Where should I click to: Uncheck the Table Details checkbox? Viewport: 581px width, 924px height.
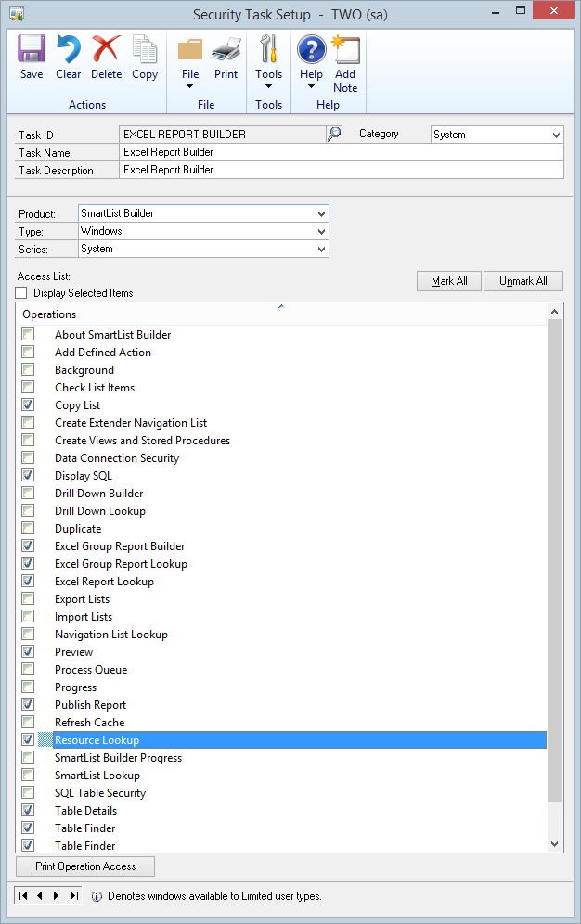pos(28,810)
